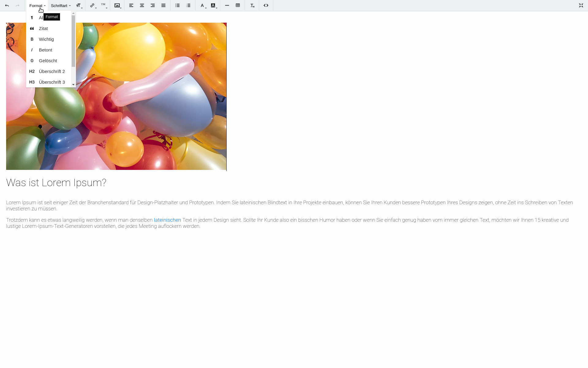Insert a table using table icon
Image resolution: width=588 pixels, height=368 pixels.
(x=238, y=6)
